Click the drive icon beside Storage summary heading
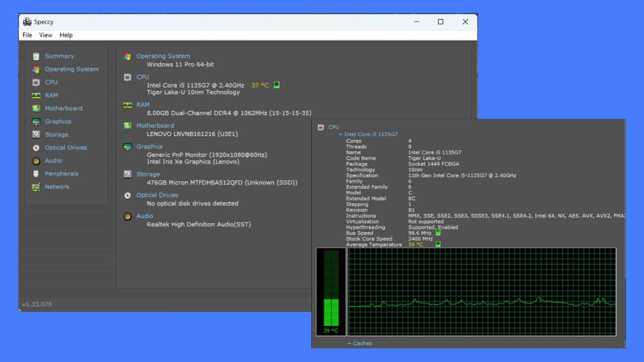The width and height of the screenshot is (644, 362). click(128, 174)
